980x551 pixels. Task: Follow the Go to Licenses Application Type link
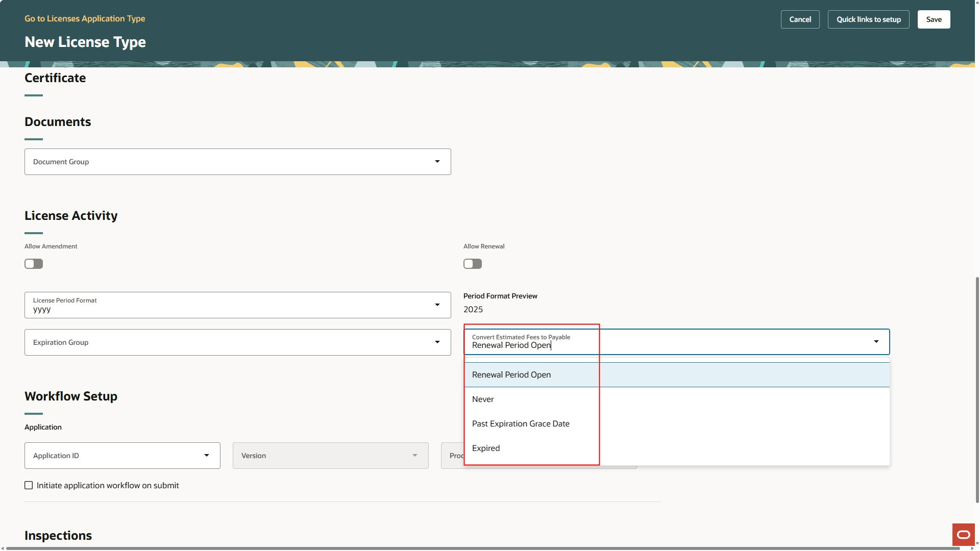coord(85,18)
